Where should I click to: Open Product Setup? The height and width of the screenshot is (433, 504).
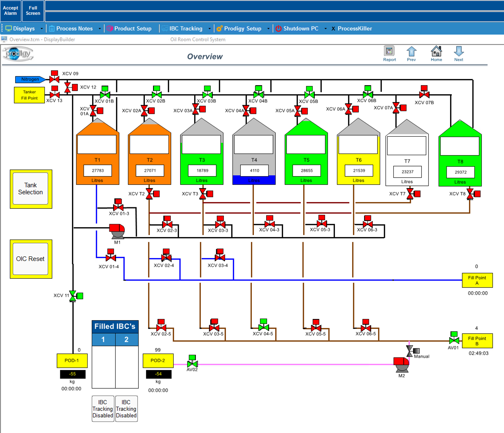pyautogui.click(x=129, y=29)
